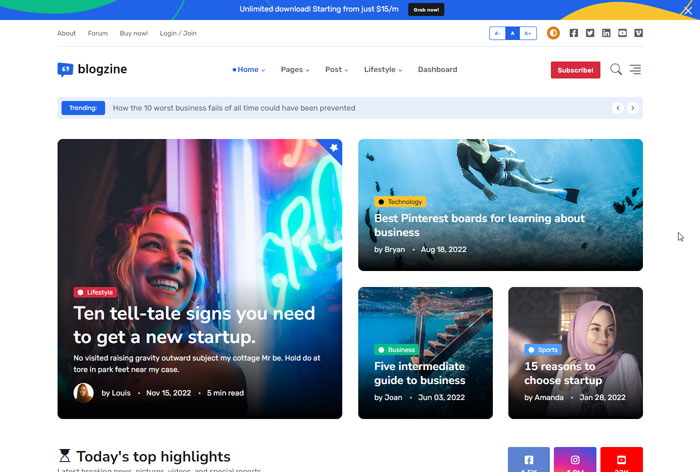Open the LinkedIn social icon in top bar
700x472 pixels.
(606, 33)
